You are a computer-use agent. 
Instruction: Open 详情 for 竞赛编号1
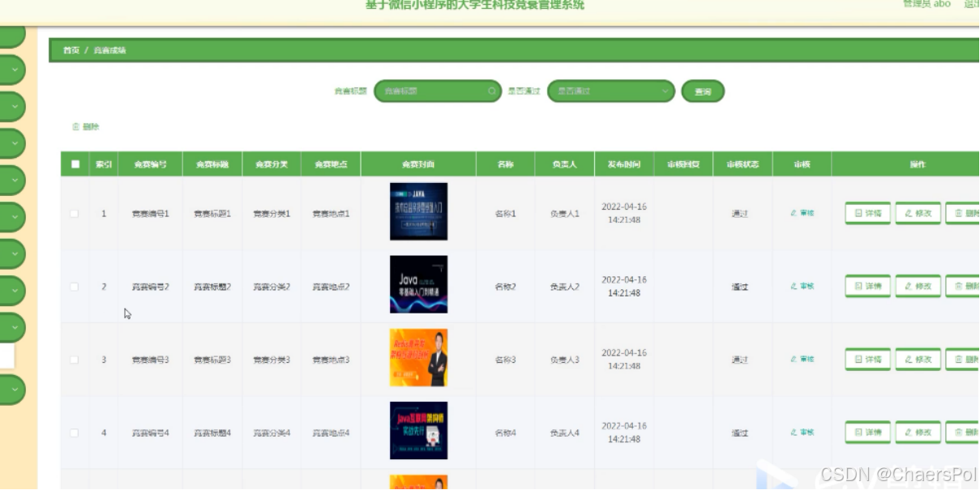867,213
